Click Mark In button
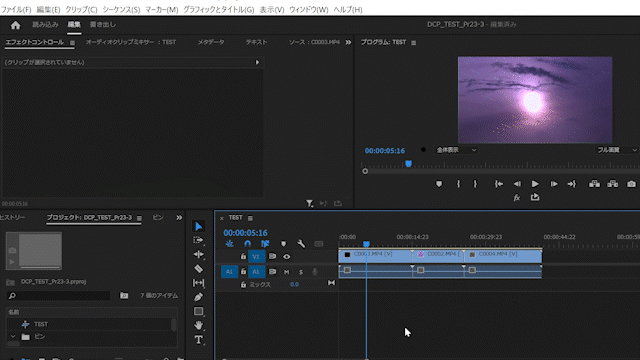The height and width of the screenshot is (360, 640). [458, 184]
